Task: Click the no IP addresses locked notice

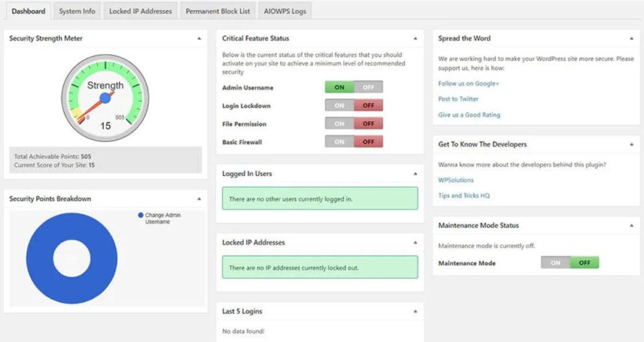Action: tap(319, 267)
